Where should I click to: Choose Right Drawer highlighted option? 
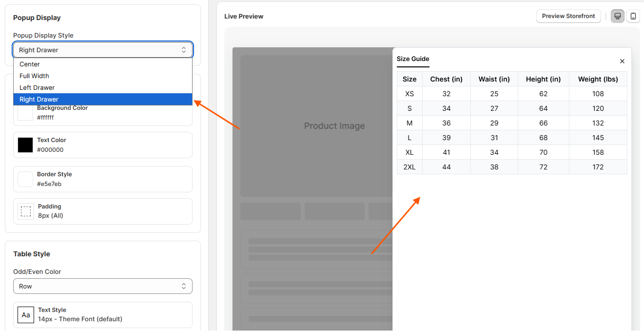(x=103, y=99)
